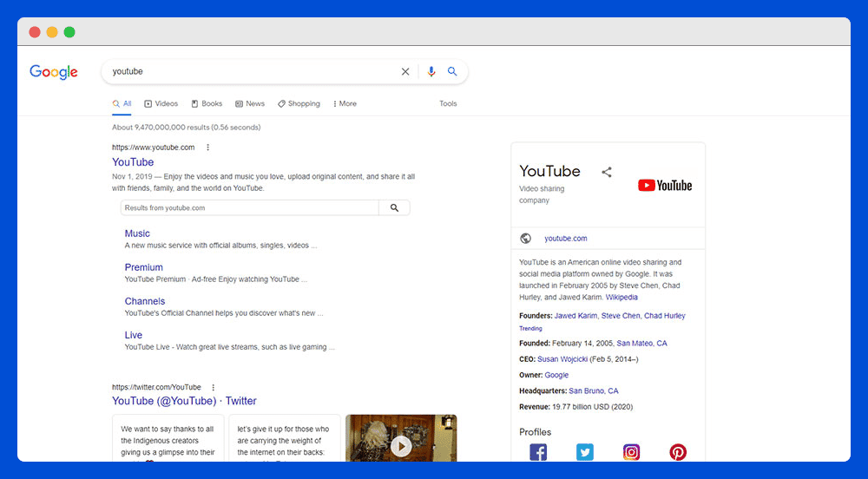Screen dimensions: 868x479
Task: Play the video in the Twitter card
Action: [401, 446]
